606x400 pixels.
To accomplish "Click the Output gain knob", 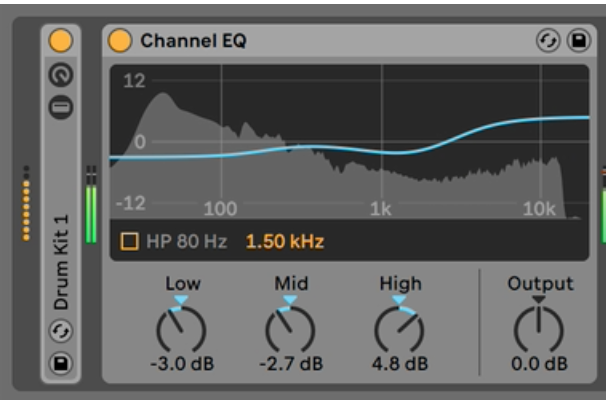I will [539, 330].
